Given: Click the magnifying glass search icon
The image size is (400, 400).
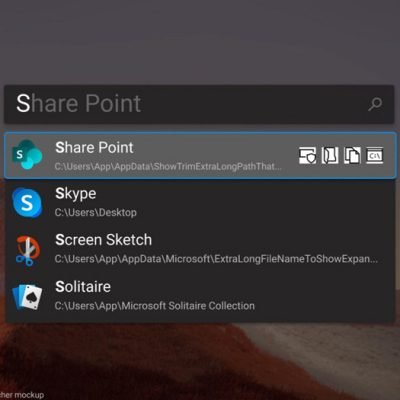Looking at the screenshot, I should point(375,104).
